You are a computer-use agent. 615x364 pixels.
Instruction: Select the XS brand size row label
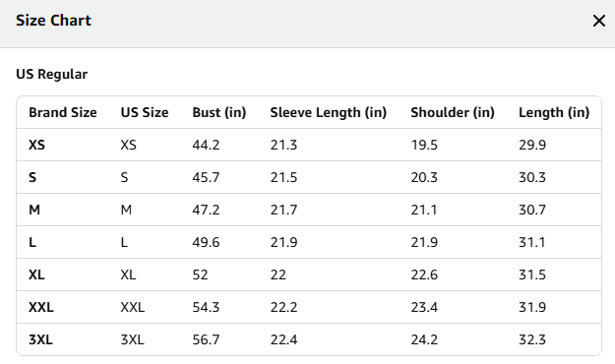pyautogui.click(x=36, y=146)
